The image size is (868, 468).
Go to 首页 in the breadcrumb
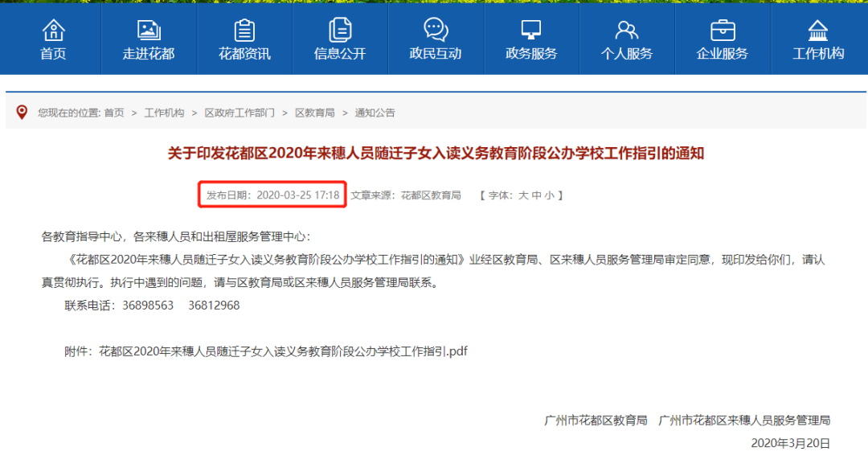(114, 113)
